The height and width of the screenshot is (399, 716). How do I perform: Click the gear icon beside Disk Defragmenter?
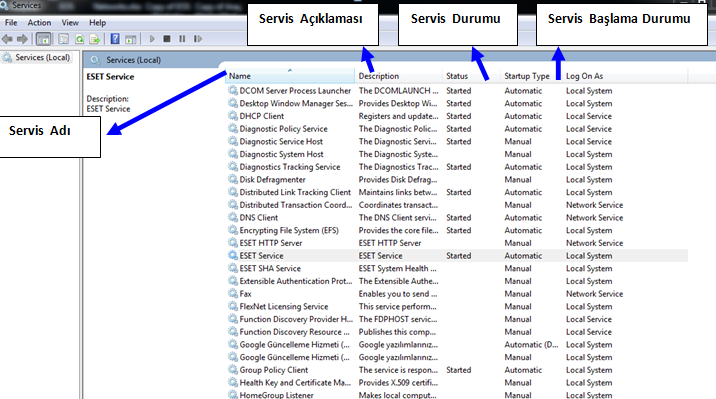tap(233, 179)
